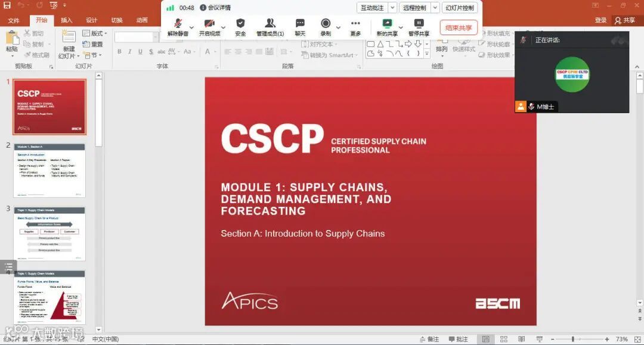
Task: Click Sign in (登录) in title bar
Action: coord(600,20)
